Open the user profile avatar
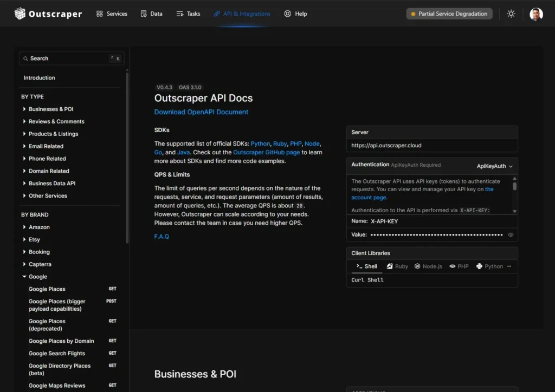The width and height of the screenshot is (555, 392). tap(536, 14)
